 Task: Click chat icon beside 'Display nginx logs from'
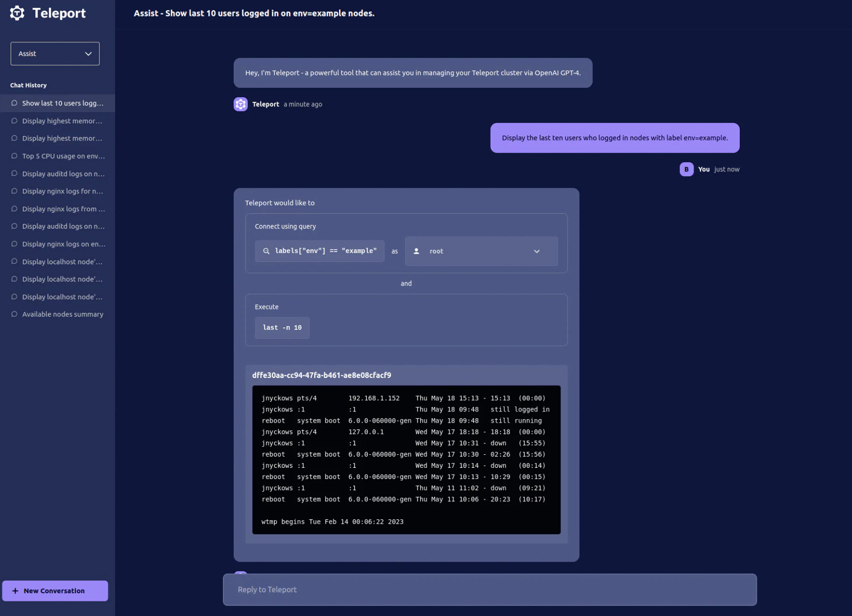coord(14,209)
